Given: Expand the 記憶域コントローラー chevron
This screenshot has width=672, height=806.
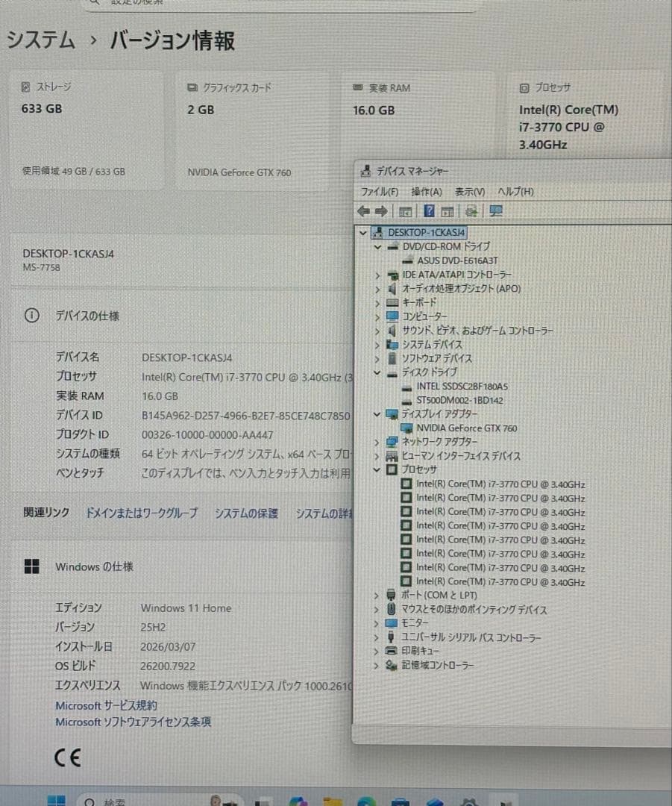Looking at the screenshot, I should 377,665.
